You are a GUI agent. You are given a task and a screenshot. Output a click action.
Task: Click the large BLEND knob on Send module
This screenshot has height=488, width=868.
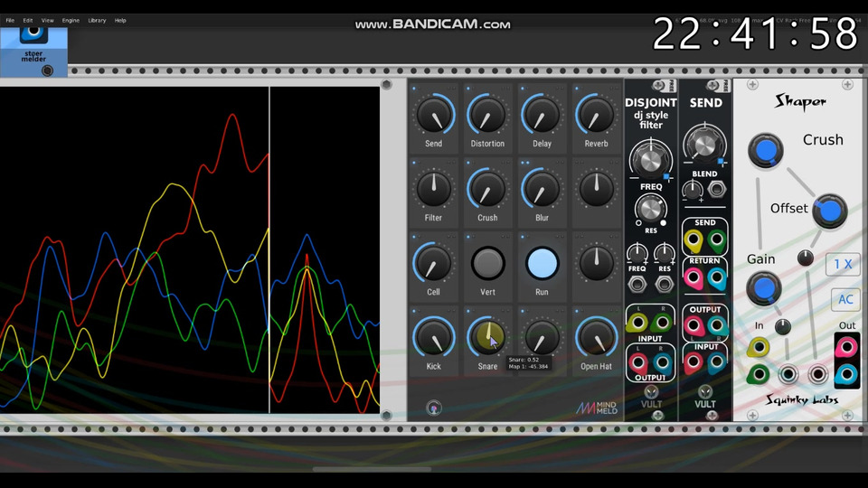tap(704, 145)
